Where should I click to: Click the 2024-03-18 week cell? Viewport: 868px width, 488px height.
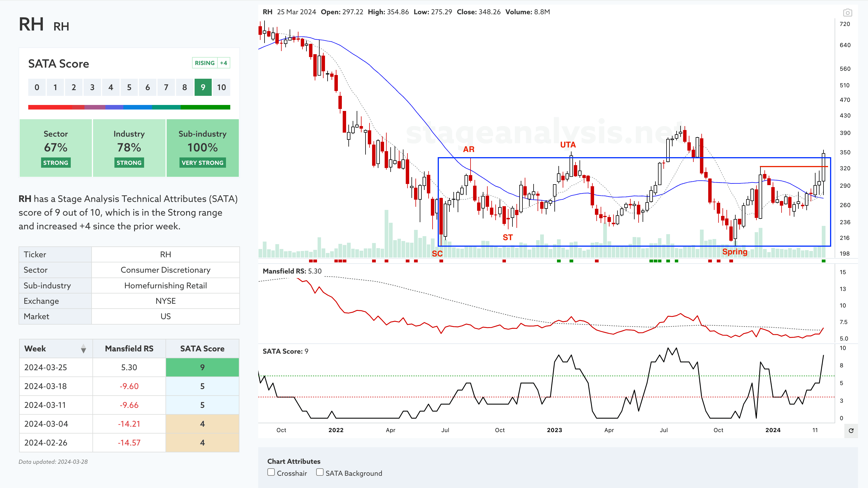coord(56,386)
